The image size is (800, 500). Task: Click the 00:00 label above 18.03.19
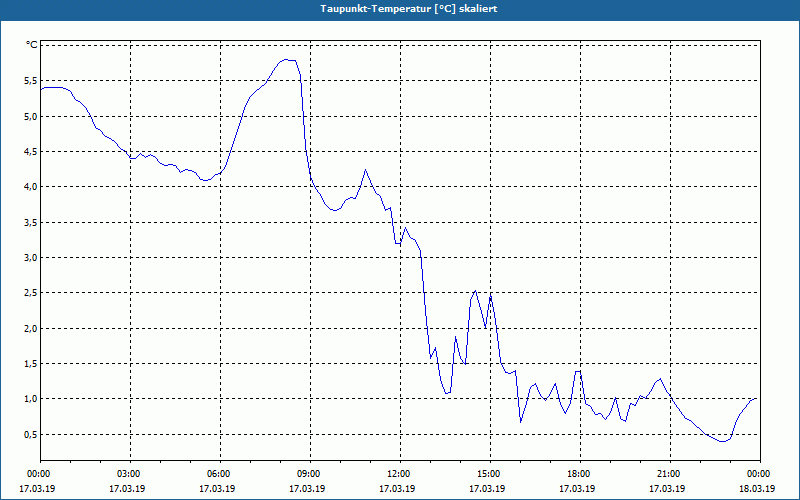point(760,474)
